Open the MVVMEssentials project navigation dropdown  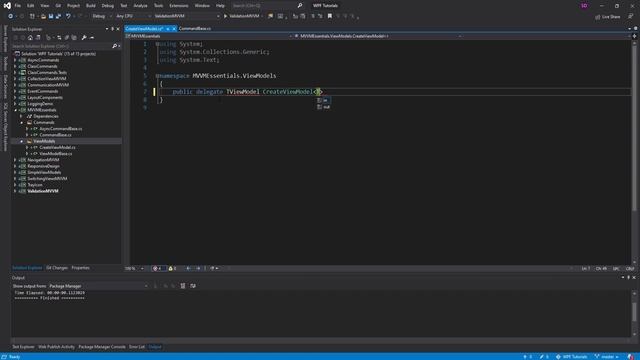[209, 36]
